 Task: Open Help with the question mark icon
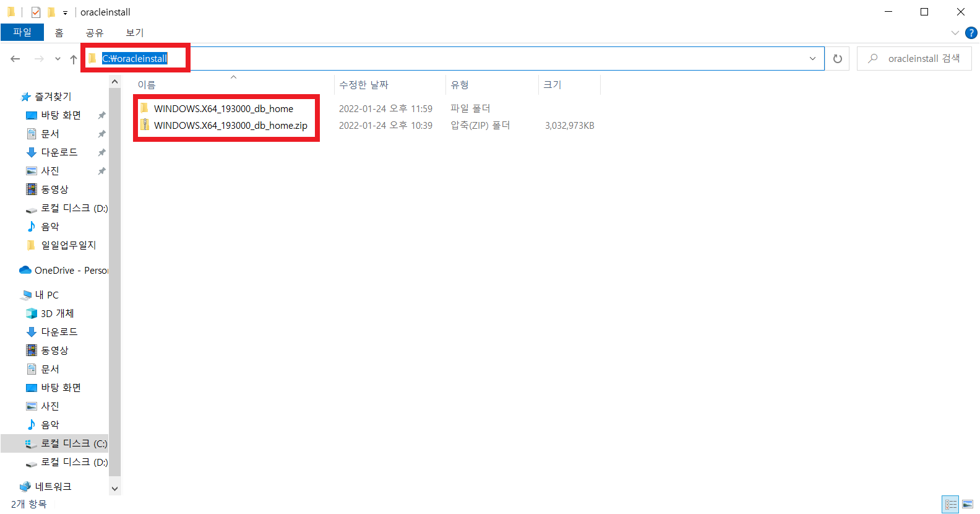point(971,33)
